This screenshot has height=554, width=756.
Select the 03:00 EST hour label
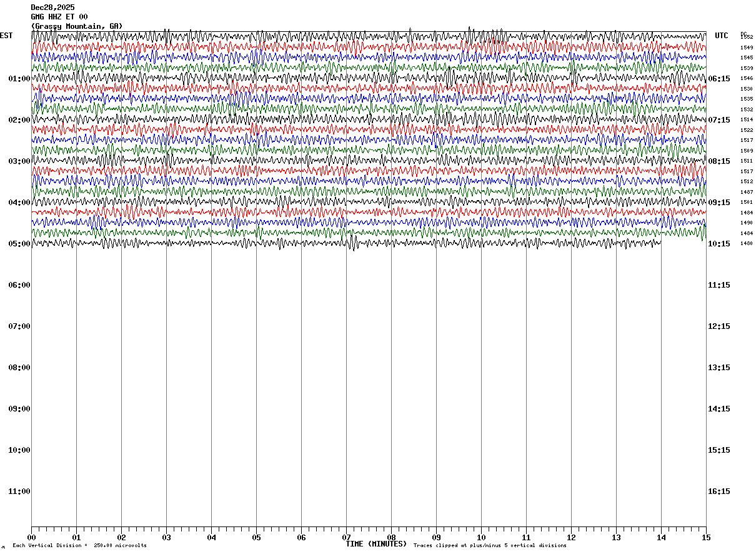[x=19, y=161]
